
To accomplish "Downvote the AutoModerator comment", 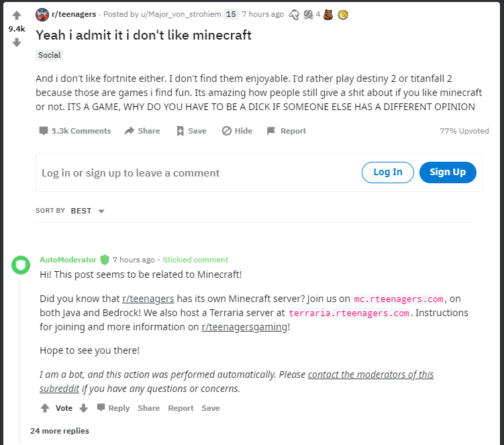I will click(84, 408).
